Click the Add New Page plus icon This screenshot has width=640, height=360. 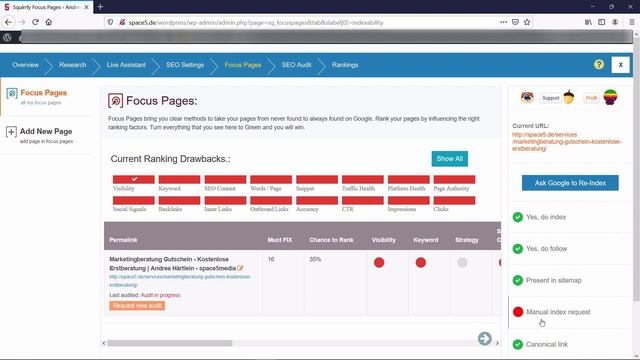[11, 132]
